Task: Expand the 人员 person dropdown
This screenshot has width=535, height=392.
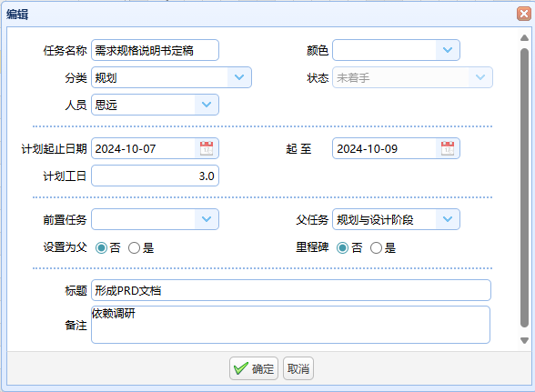Action: (x=207, y=105)
